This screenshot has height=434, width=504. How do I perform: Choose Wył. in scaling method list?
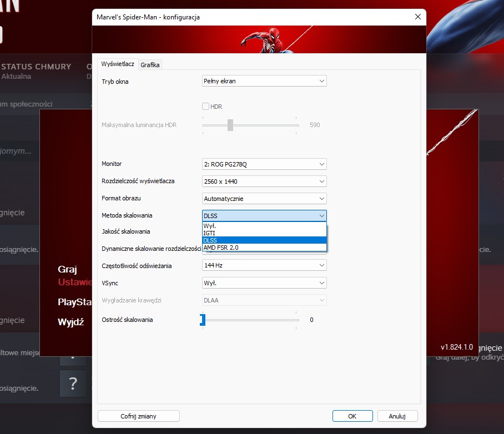(x=264, y=226)
